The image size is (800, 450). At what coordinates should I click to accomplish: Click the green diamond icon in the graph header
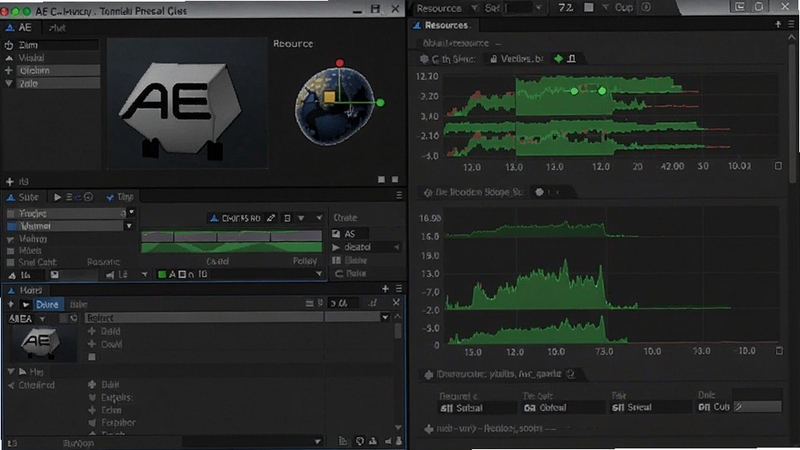tap(559, 59)
